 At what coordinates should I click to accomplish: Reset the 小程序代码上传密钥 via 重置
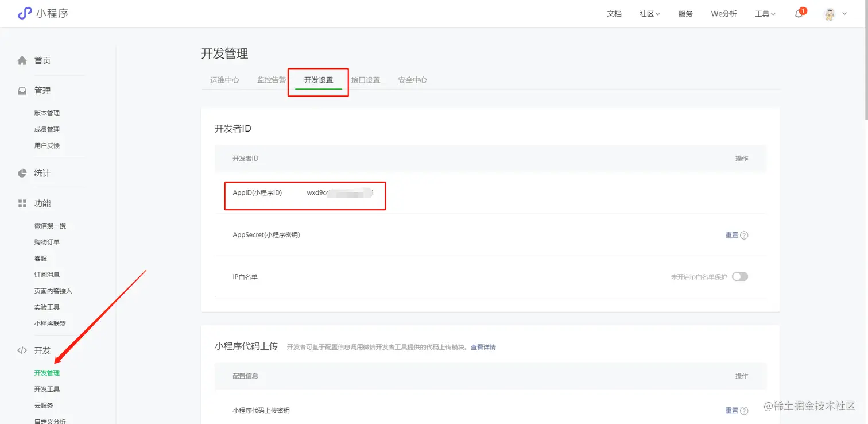732,411
